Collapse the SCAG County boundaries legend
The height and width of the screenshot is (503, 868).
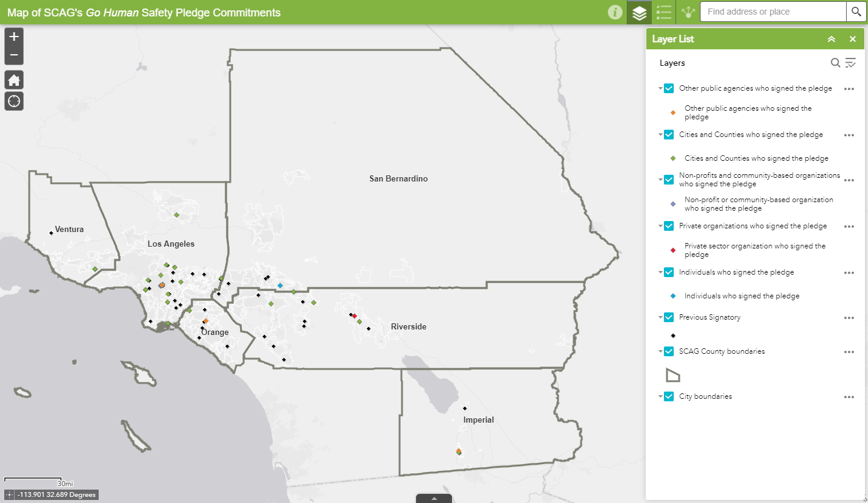660,352
